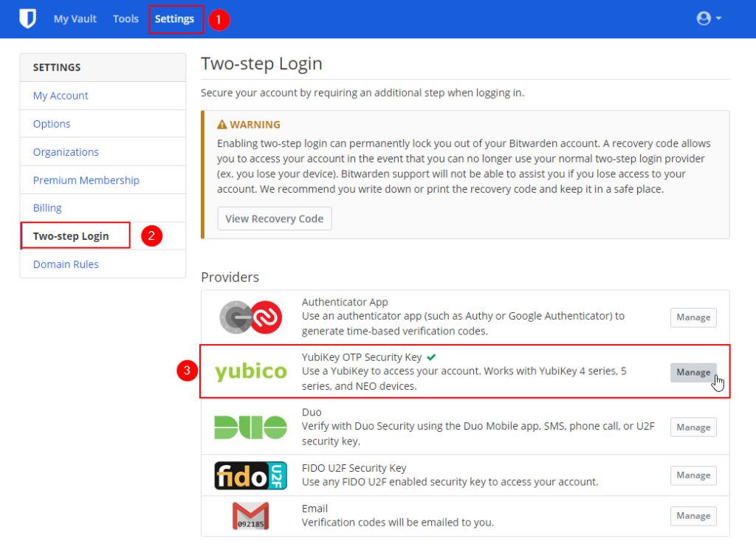Viewport: 756px width, 547px height.
Task: Click the warning triangle icon
Action: click(221, 125)
